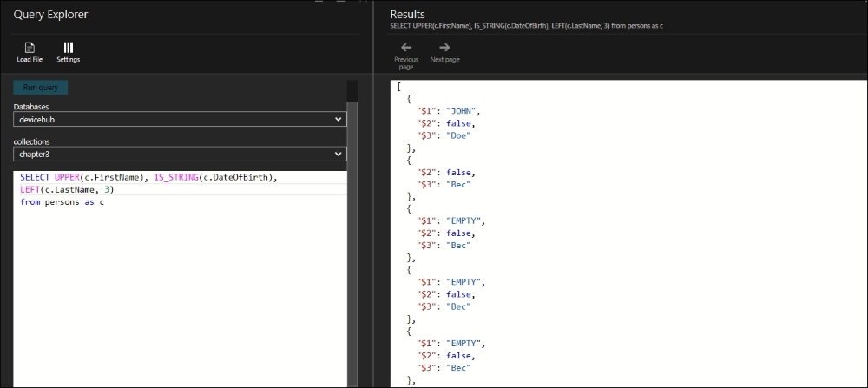Click the Query Explorer title
Viewport: 868px width, 388px height.
[50, 15]
